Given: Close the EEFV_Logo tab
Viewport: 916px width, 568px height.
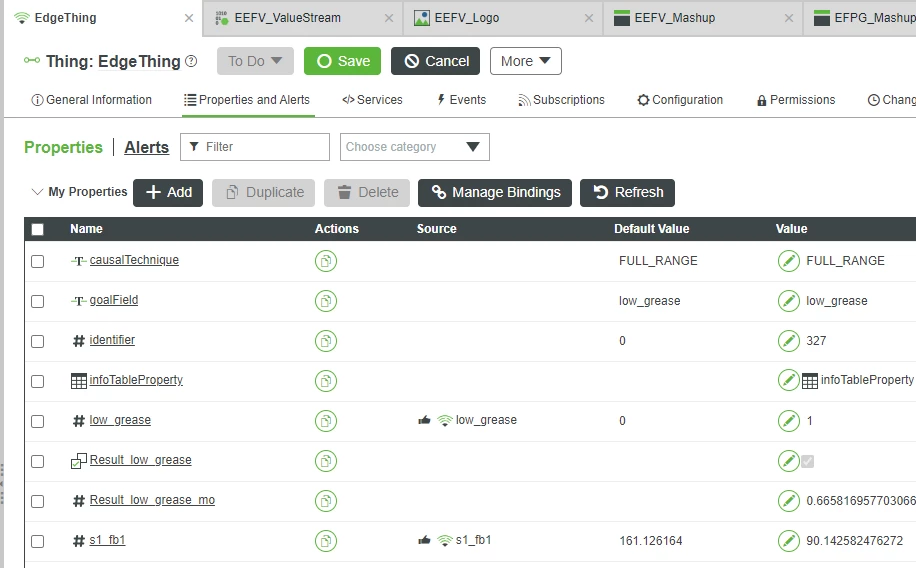Looking at the screenshot, I should 589,18.
